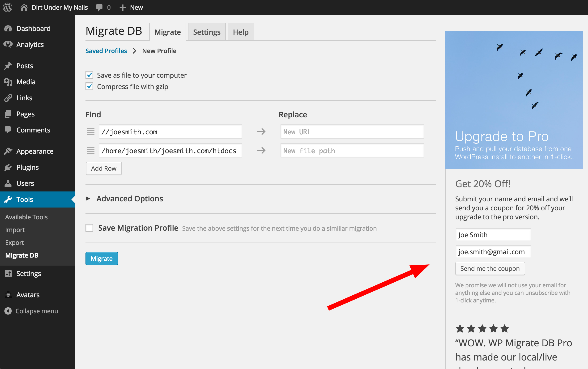Focus the /home/joesmith/joesmith.com/htdocs field
588x369 pixels.
(x=170, y=150)
